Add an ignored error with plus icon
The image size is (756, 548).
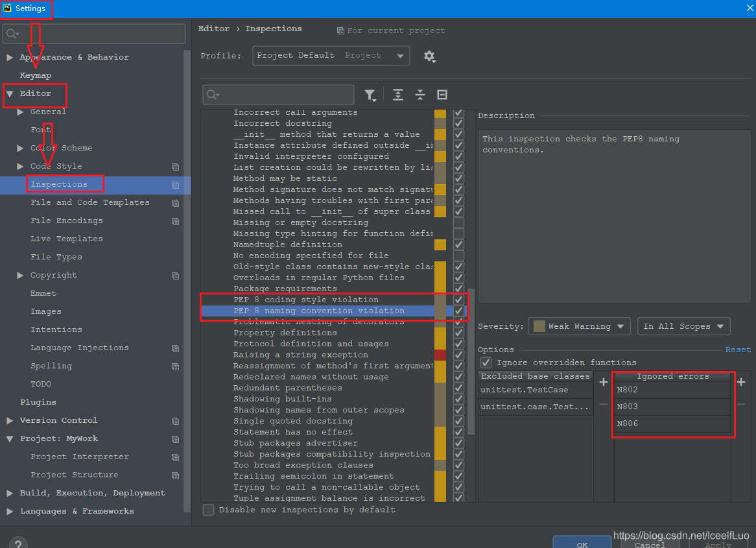tap(741, 382)
